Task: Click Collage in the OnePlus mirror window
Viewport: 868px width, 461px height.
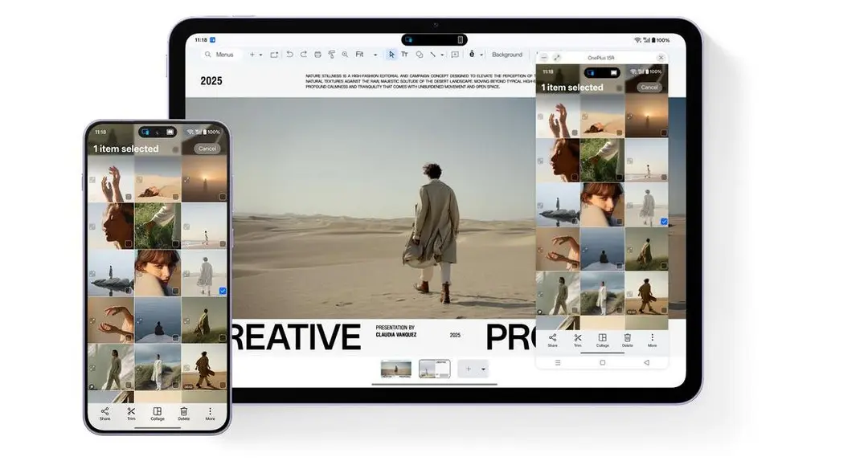Action: (602, 340)
